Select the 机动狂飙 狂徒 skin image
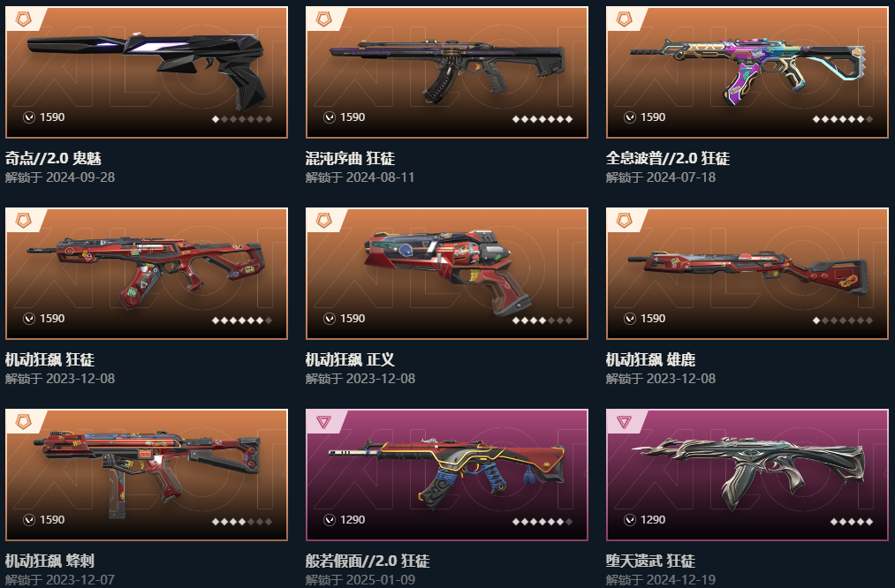Screen dimensions: 895x588 coord(147,274)
